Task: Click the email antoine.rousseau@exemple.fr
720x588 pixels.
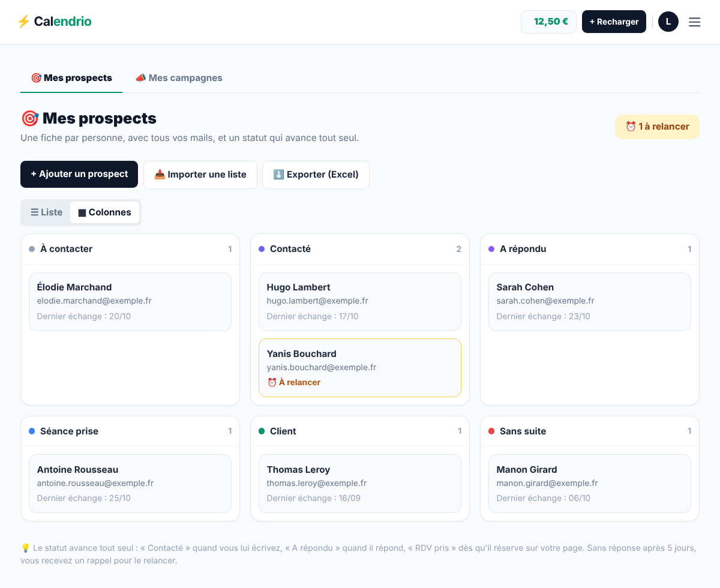Action: click(95, 483)
